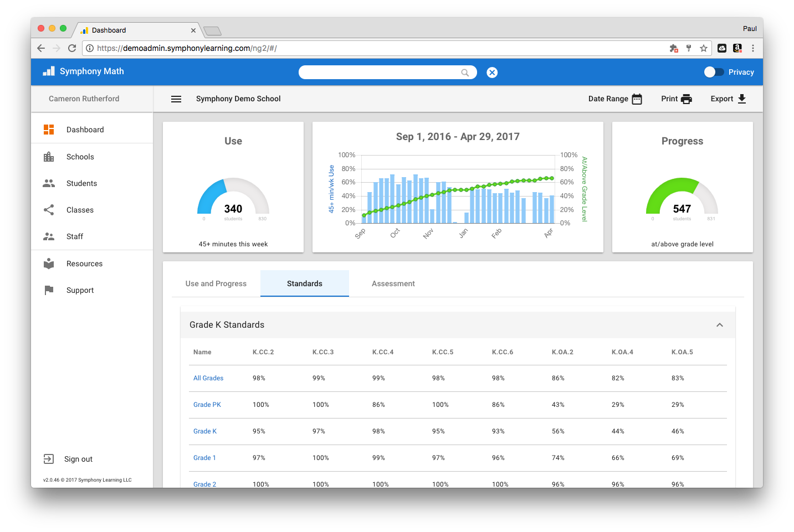The image size is (794, 532).
Task: Collapse the Grade K Standards panel
Action: click(x=720, y=325)
